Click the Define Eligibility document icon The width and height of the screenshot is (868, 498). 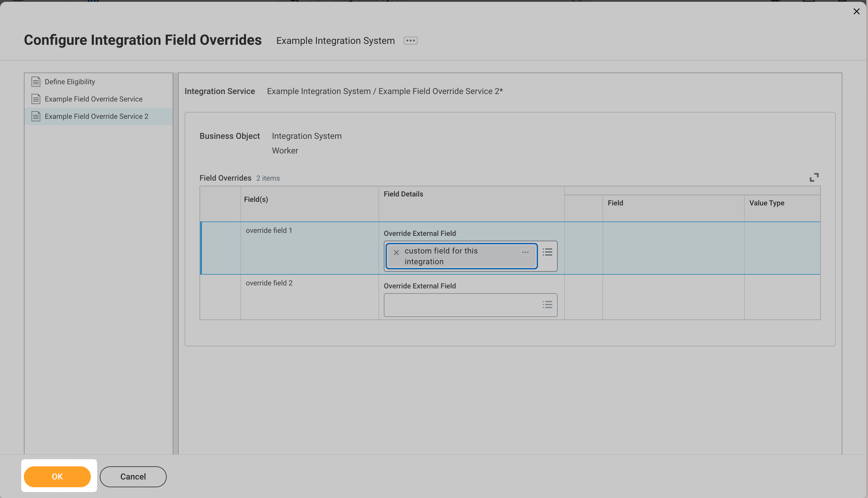tap(36, 82)
